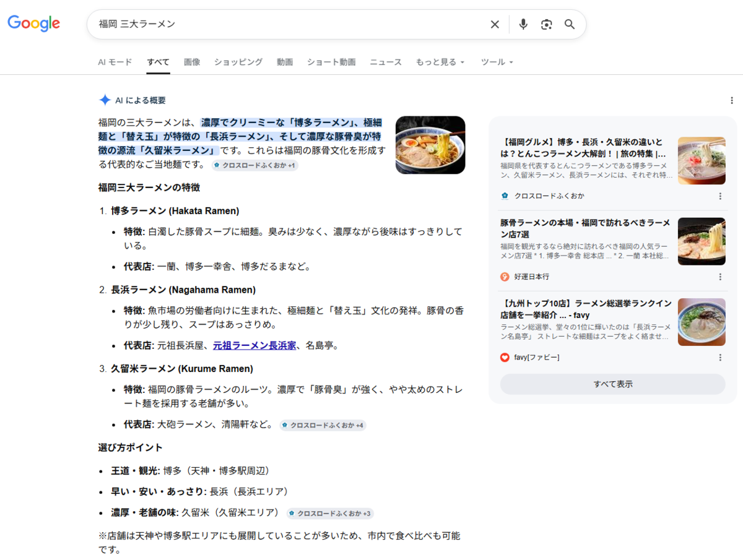Open AI overview three-dot menu
The width and height of the screenshot is (743, 560).
(x=732, y=100)
